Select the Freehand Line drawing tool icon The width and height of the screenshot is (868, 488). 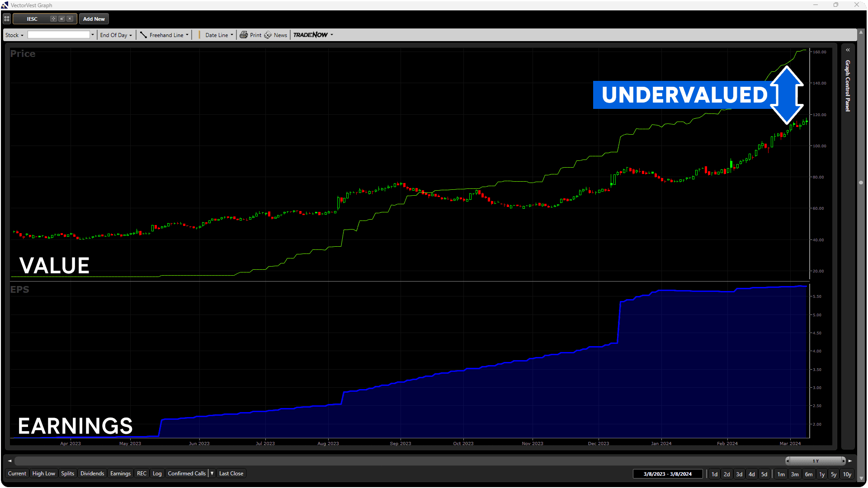pos(143,35)
